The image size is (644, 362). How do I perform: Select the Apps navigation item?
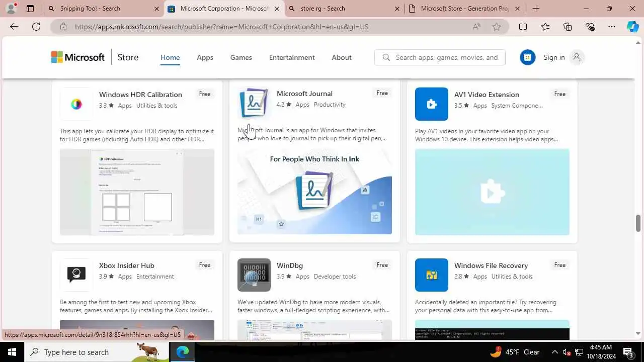[x=205, y=57]
